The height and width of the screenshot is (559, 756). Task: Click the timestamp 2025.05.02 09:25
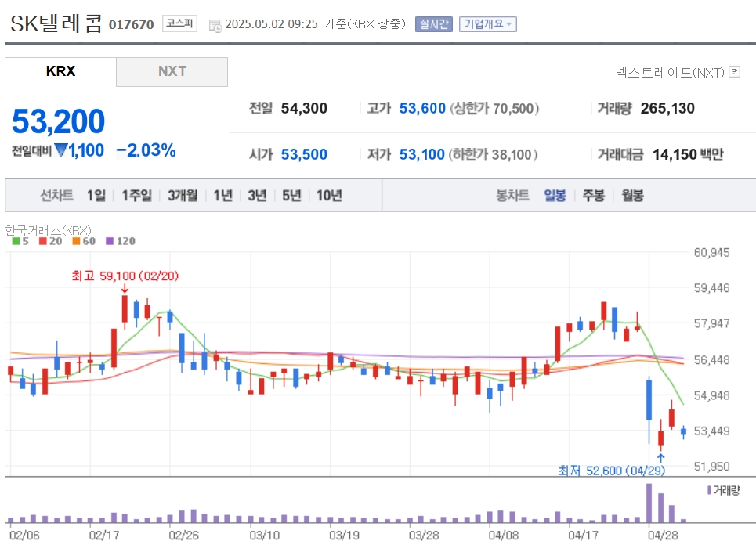click(x=271, y=24)
